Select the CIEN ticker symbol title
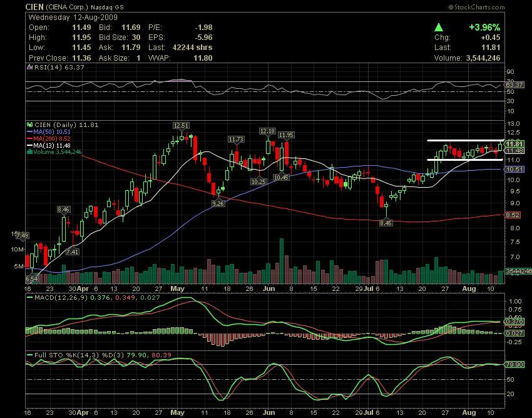Screen dimensions: 532x418 coord(34,7)
